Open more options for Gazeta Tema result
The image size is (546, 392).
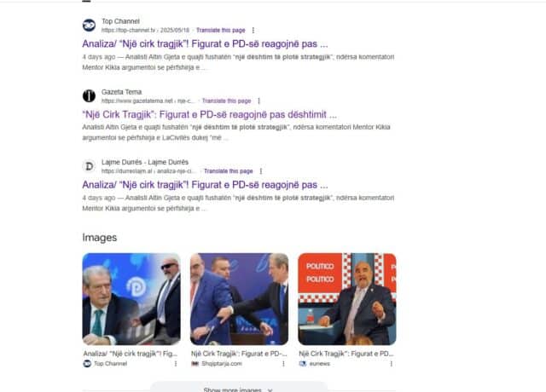pyautogui.click(x=258, y=101)
